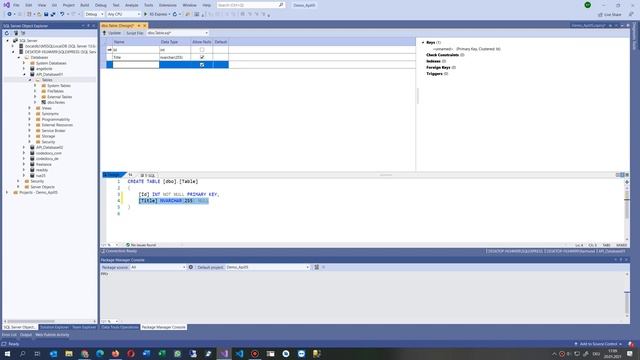
Task: Select the Service Broker folder in the tree
Action: [x=53, y=131]
